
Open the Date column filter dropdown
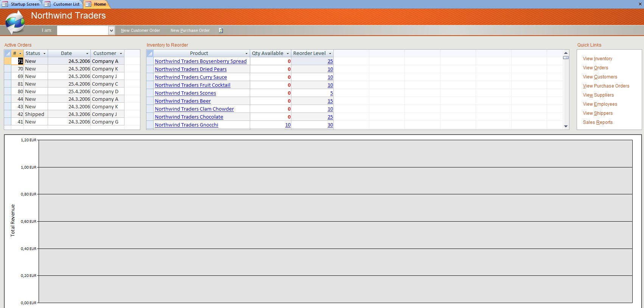(87, 53)
